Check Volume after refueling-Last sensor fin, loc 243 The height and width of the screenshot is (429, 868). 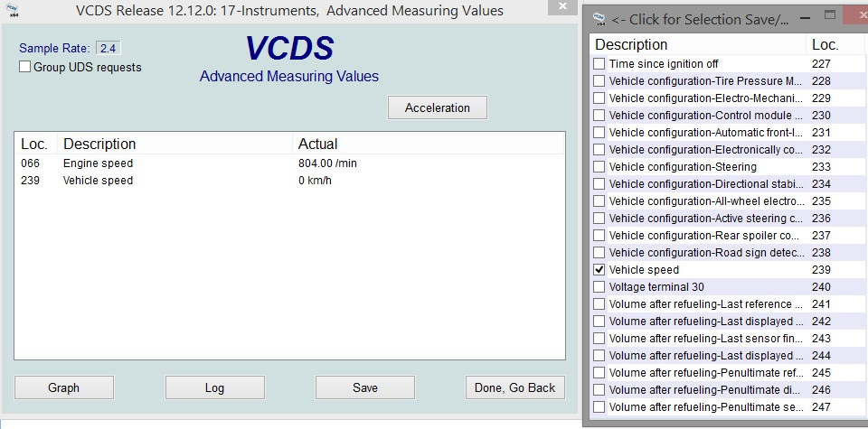pos(599,338)
